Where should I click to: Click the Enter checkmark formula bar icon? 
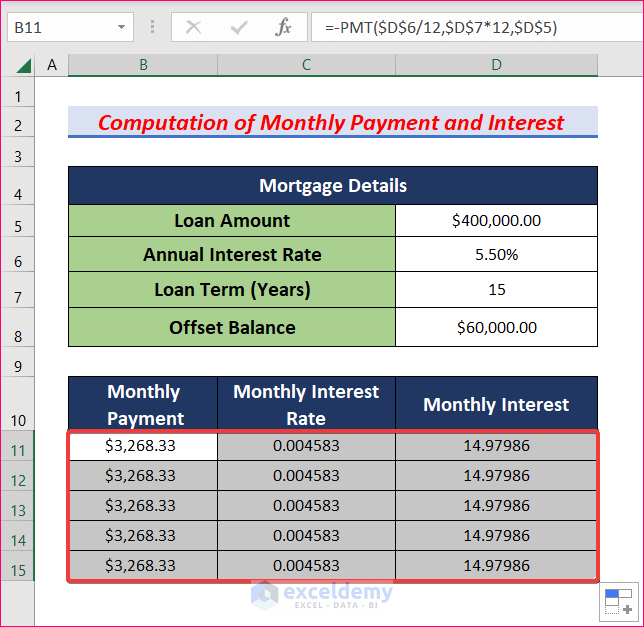click(x=239, y=28)
